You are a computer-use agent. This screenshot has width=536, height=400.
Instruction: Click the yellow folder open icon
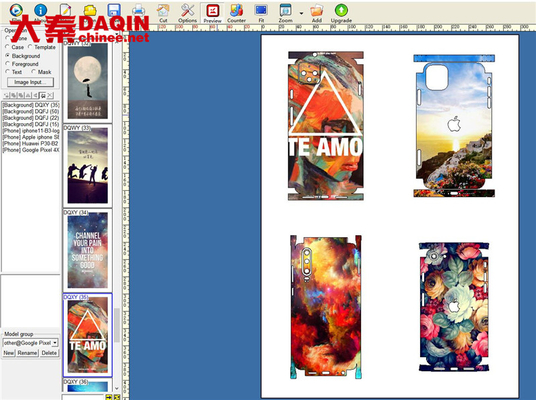coord(90,11)
